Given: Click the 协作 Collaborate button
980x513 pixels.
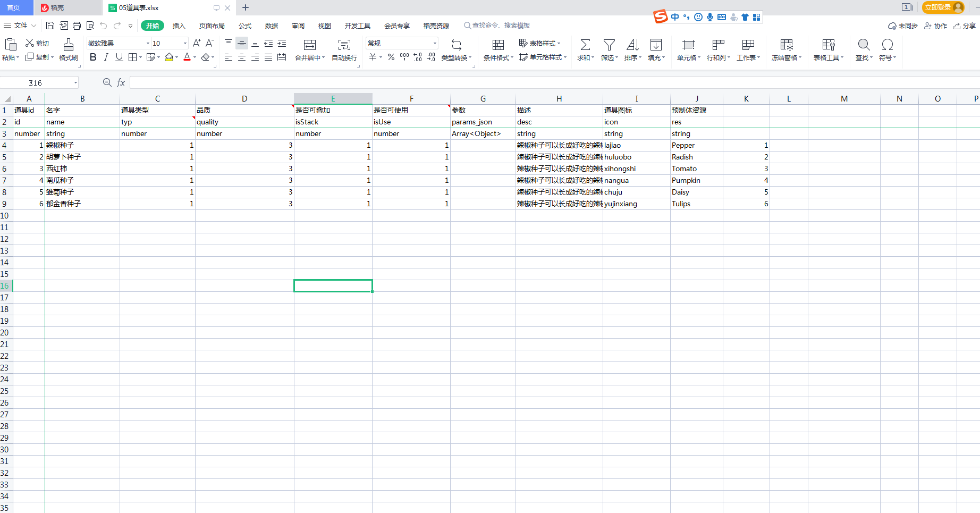Looking at the screenshot, I should 936,26.
